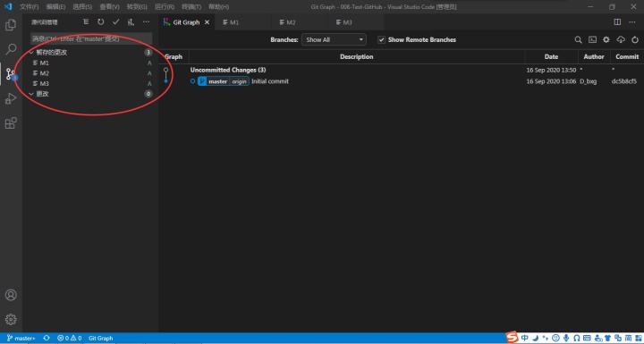Toggle Show Remote Branches checkbox
644x344 pixels.
[x=381, y=40]
